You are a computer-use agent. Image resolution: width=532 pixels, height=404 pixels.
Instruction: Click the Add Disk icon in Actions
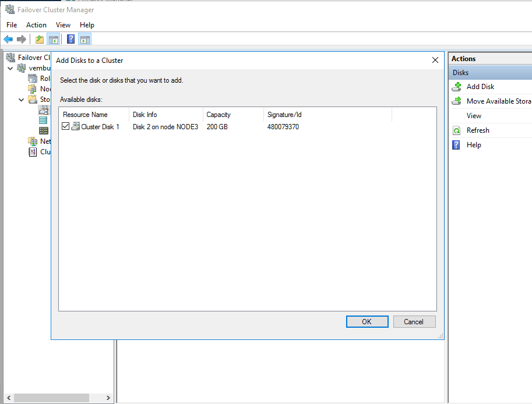[x=457, y=87]
